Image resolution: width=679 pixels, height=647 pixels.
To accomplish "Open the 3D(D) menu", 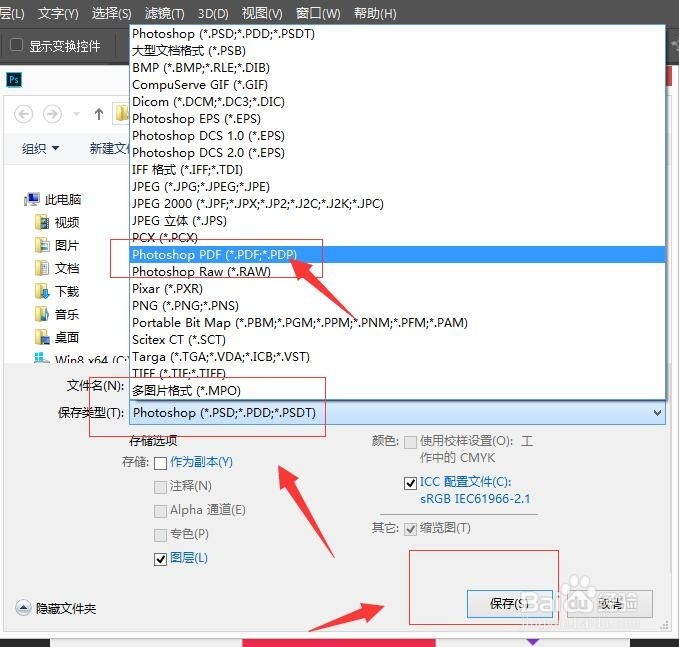I will click(x=213, y=13).
